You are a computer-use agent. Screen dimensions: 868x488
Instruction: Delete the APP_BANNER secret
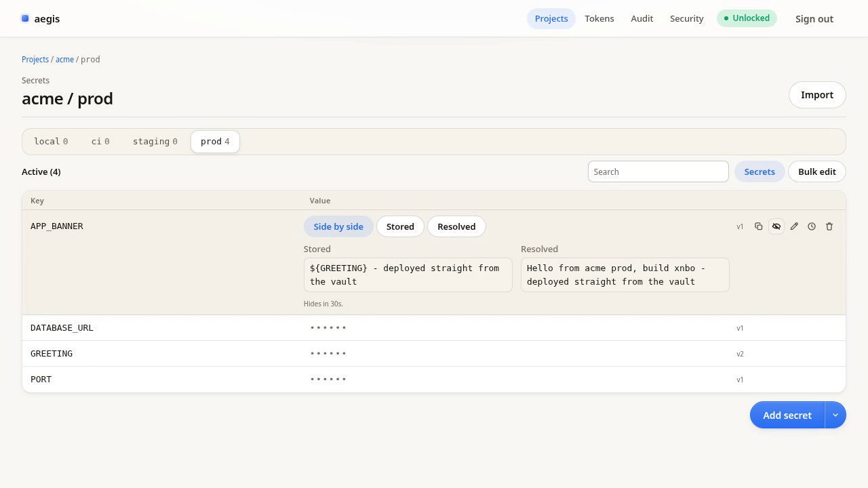tap(829, 226)
